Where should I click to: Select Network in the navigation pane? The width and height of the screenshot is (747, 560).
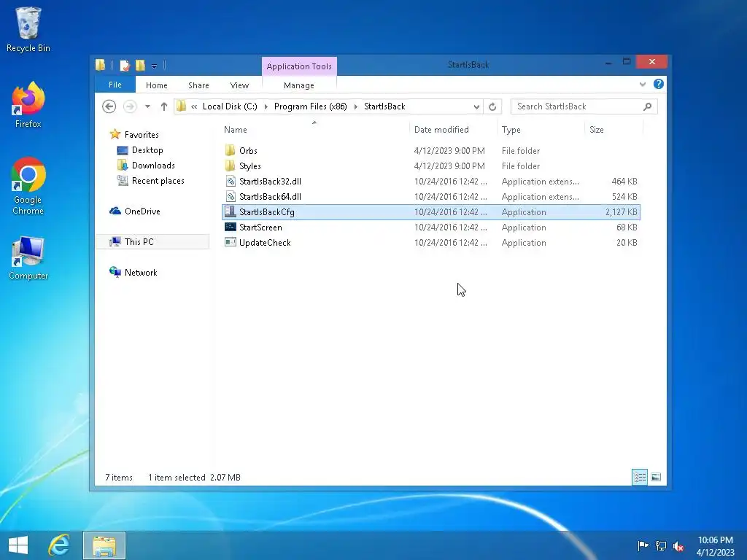(x=141, y=273)
